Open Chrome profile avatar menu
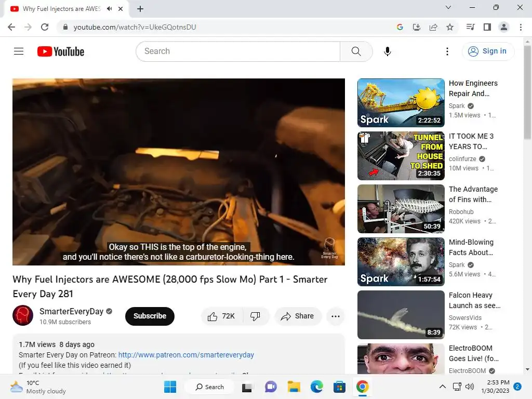 (x=504, y=27)
